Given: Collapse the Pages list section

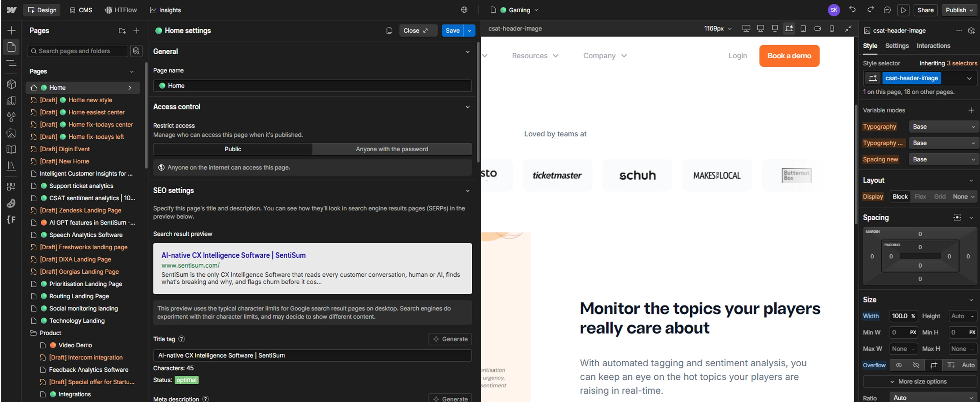Looking at the screenshot, I should click(131, 72).
